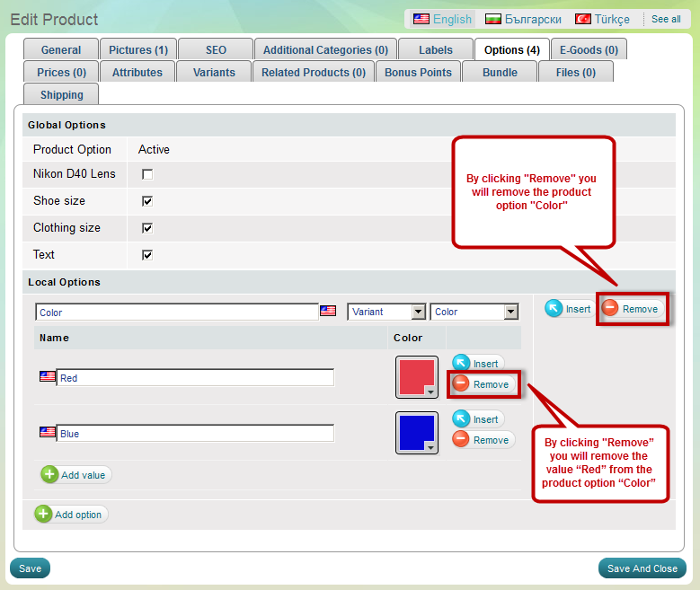Open the Attributes tab

(x=137, y=73)
